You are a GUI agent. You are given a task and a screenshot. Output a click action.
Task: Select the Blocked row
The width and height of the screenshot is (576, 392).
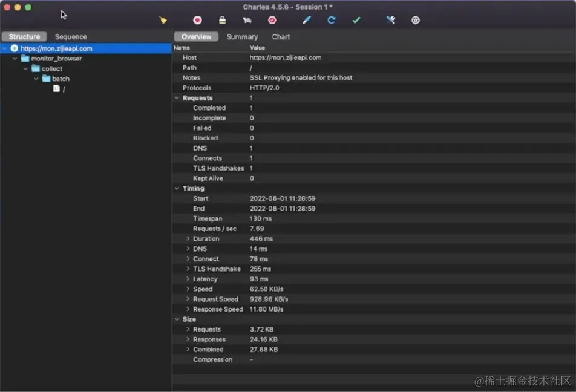tap(374, 138)
